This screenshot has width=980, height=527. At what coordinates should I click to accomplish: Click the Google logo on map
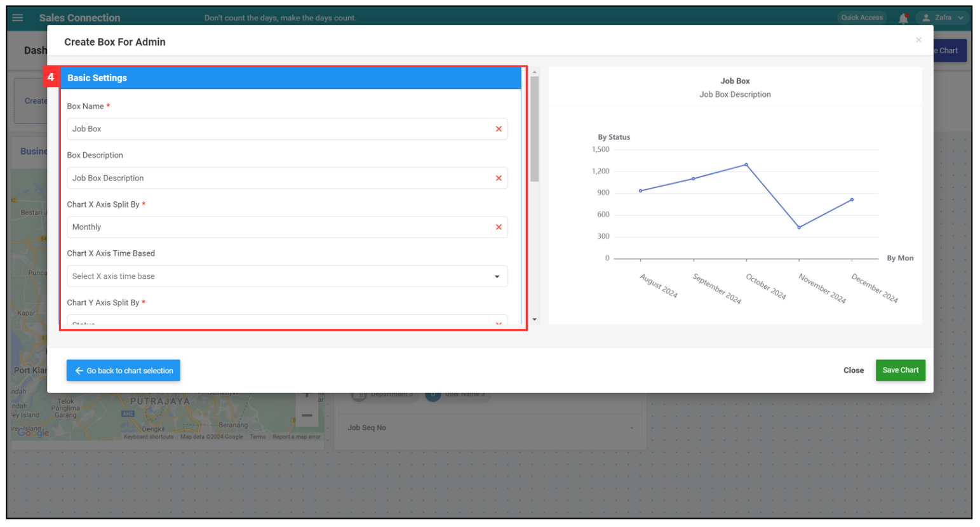point(33,432)
